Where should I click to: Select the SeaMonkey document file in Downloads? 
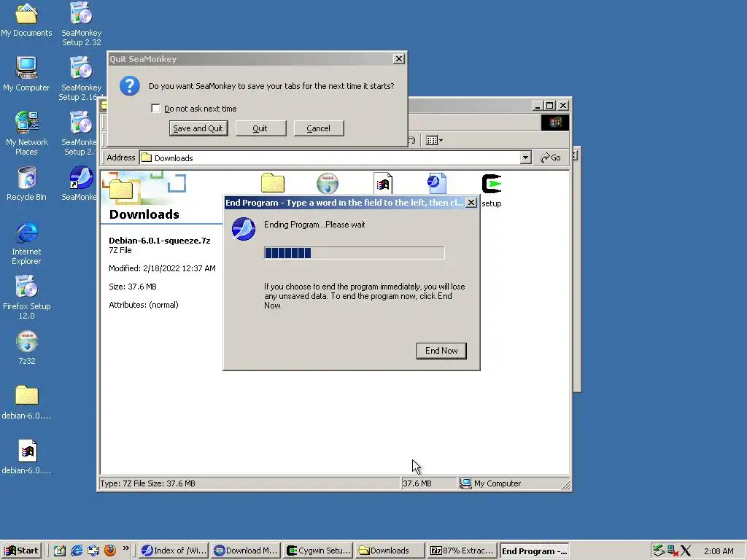[x=437, y=183]
